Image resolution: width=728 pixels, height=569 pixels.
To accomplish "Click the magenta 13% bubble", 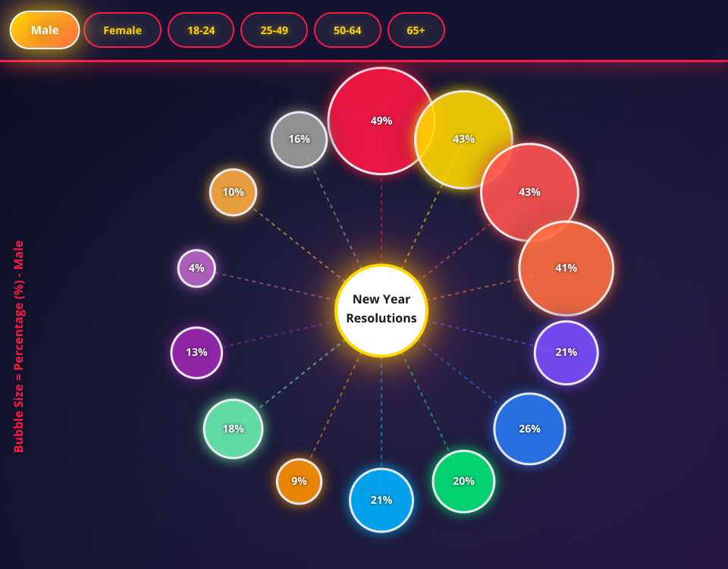I will (196, 352).
